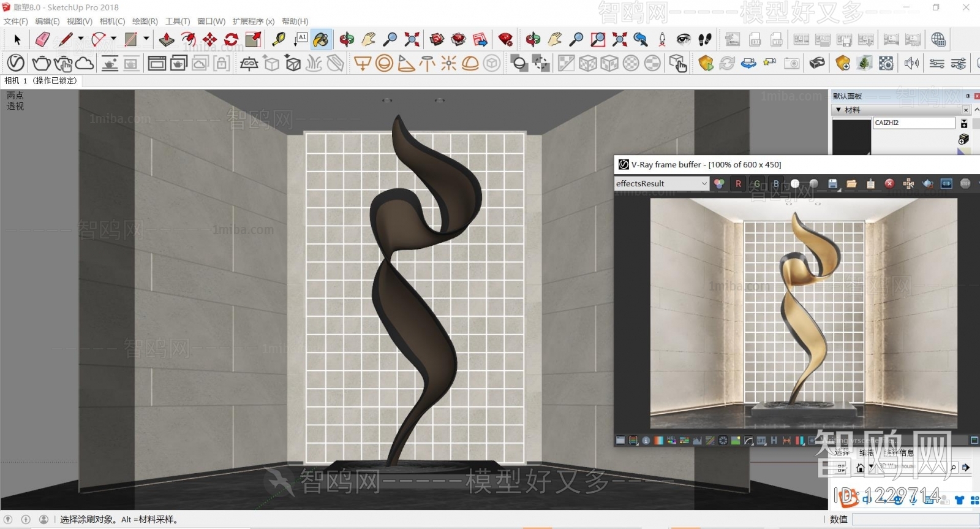
Task: Click the speaker sound icon
Action: [911, 63]
